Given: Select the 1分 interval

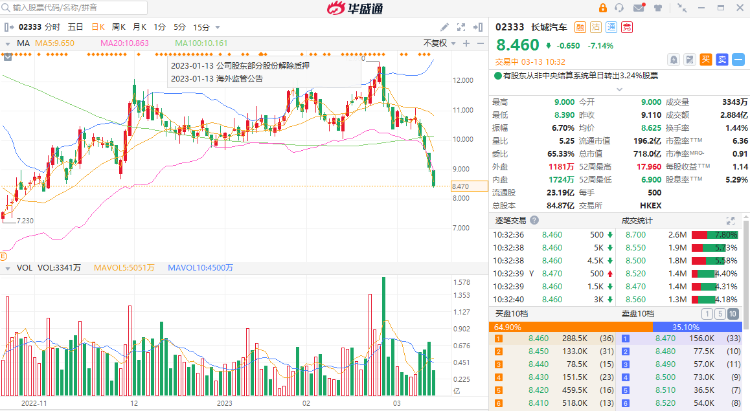Looking at the screenshot, I should (x=160, y=27).
